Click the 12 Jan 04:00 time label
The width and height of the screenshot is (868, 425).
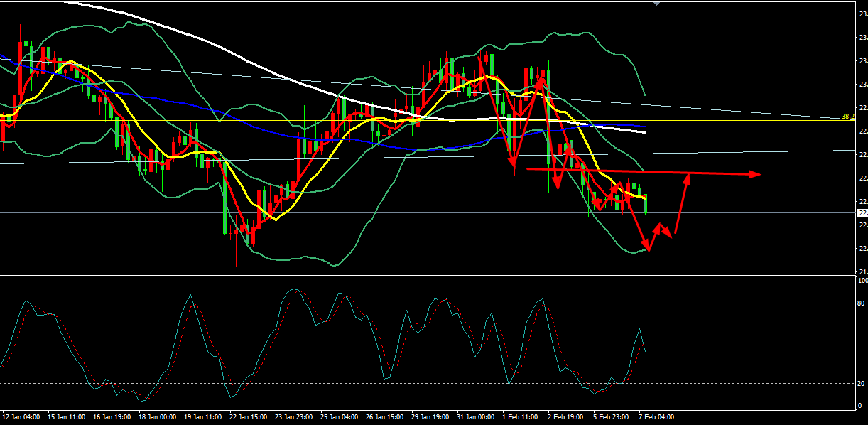[20, 416]
